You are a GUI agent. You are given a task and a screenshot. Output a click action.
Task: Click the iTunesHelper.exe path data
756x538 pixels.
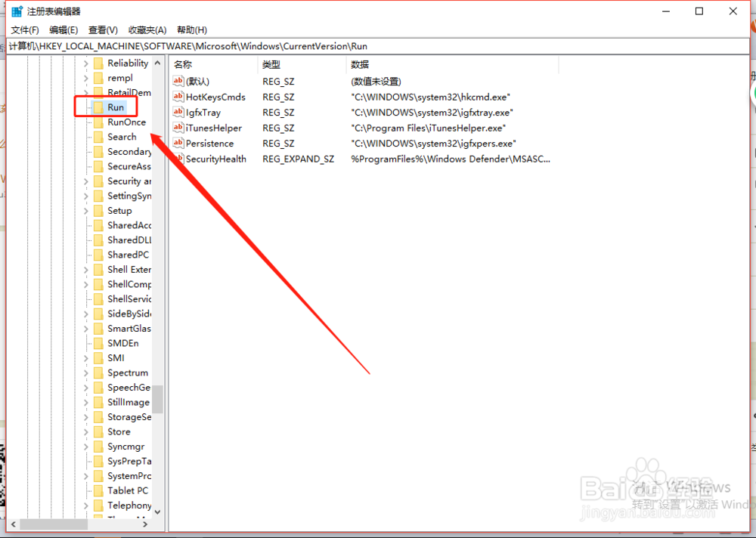click(x=428, y=128)
